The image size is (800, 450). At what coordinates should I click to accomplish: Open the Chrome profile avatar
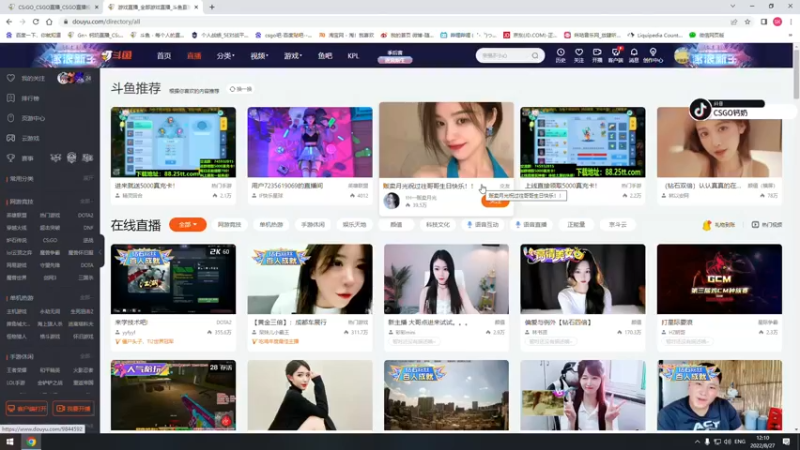(x=777, y=21)
